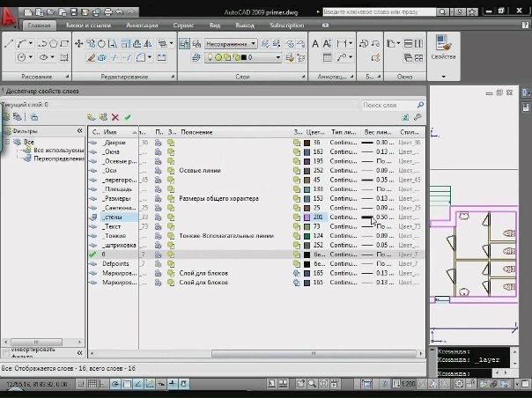Select the Line tool in Рисование panel
The height and width of the screenshot is (398, 532).
[9, 43]
